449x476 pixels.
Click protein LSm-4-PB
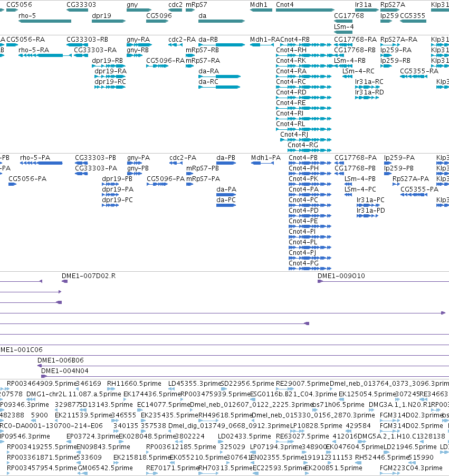[x=360, y=179]
